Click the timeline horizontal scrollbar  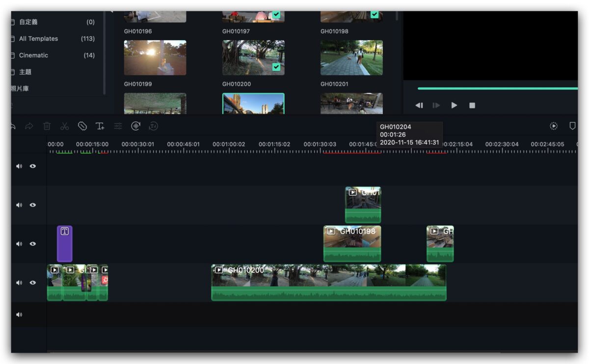275,352
